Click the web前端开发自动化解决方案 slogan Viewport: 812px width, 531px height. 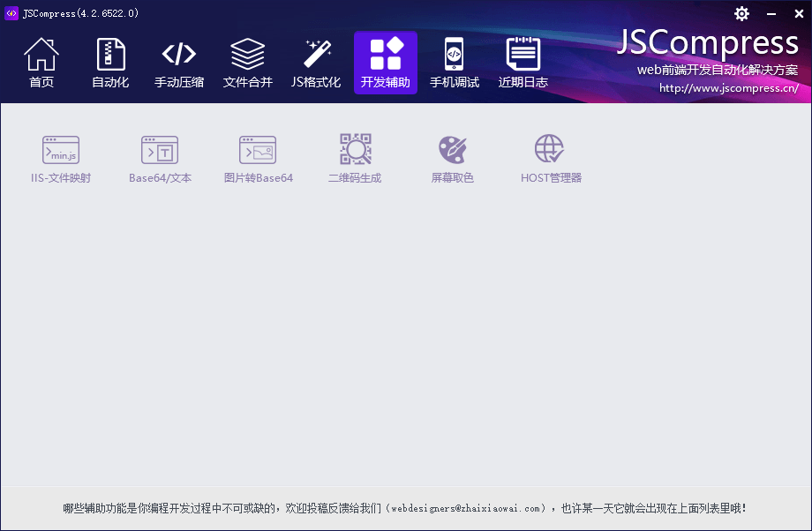point(718,70)
